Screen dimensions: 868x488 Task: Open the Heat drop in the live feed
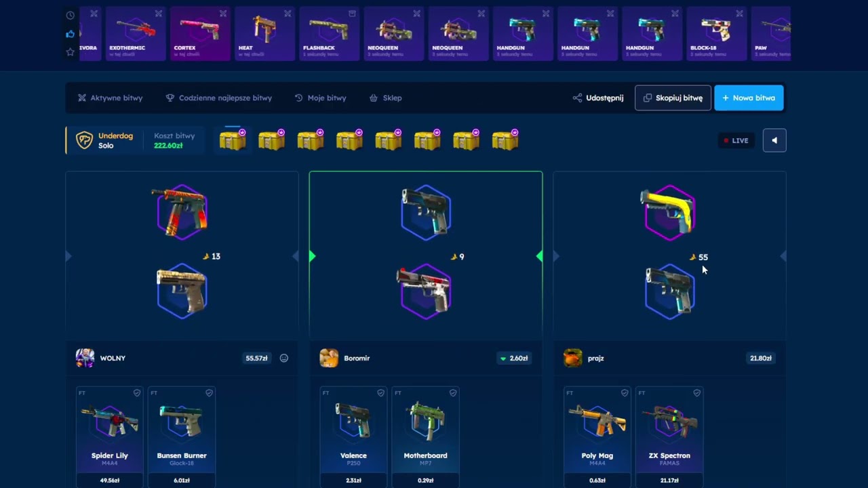click(264, 34)
